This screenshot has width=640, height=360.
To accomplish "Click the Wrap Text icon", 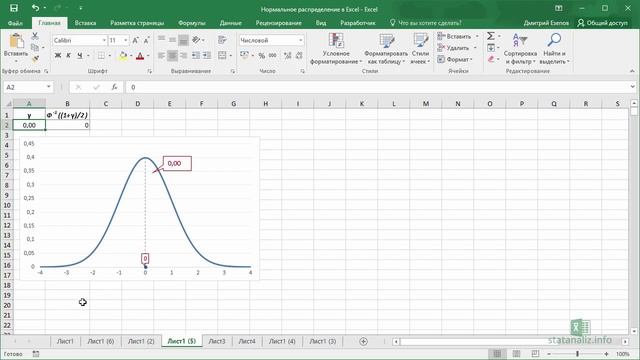I will [222, 40].
